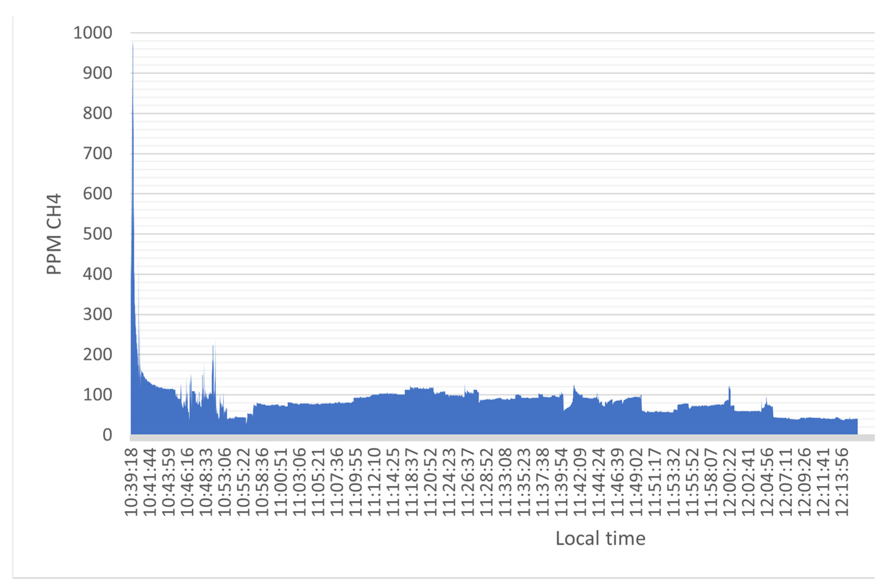Click the 200 y-axis tick label
The image size is (890, 588).
[x=97, y=354]
